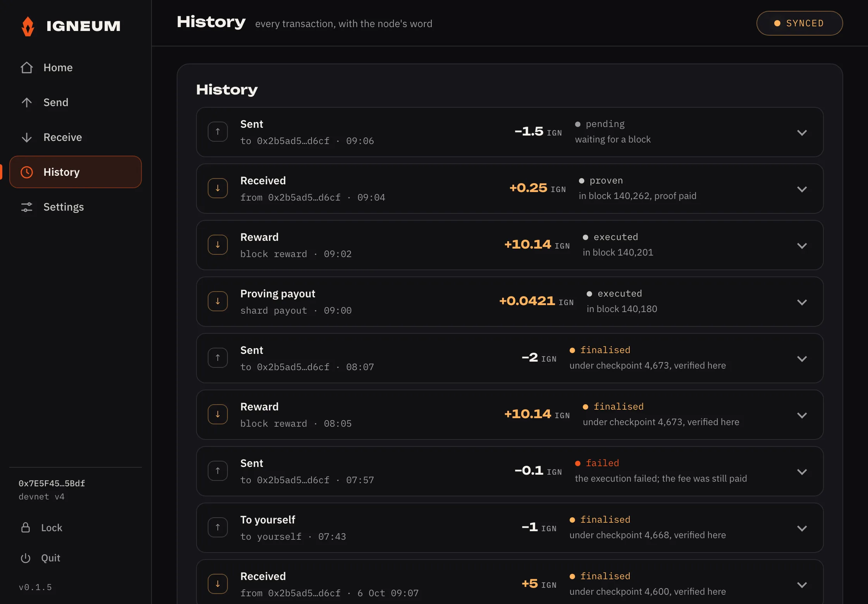Expand the finalised Reward at 08:05
Image resolution: width=868 pixels, height=604 pixels.
tap(802, 415)
